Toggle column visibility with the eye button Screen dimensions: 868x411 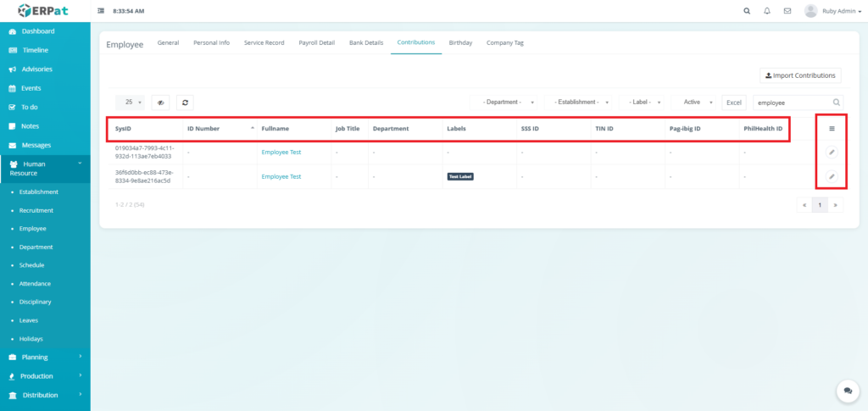pyautogui.click(x=160, y=102)
